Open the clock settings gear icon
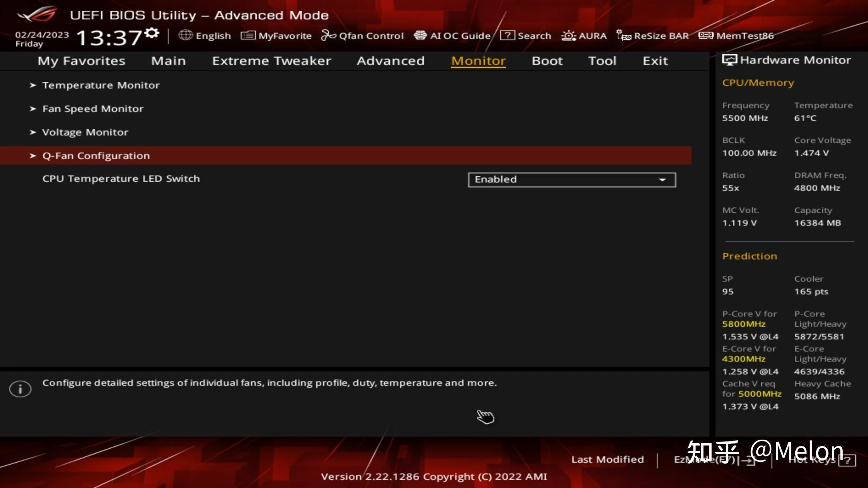The height and width of the screenshot is (488, 868). (152, 33)
